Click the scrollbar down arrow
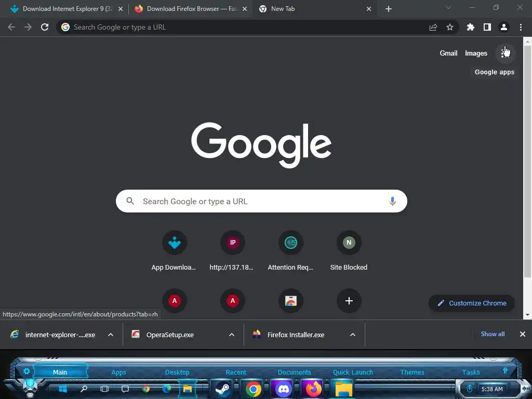 pyautogui.click(x=527, y=315)
